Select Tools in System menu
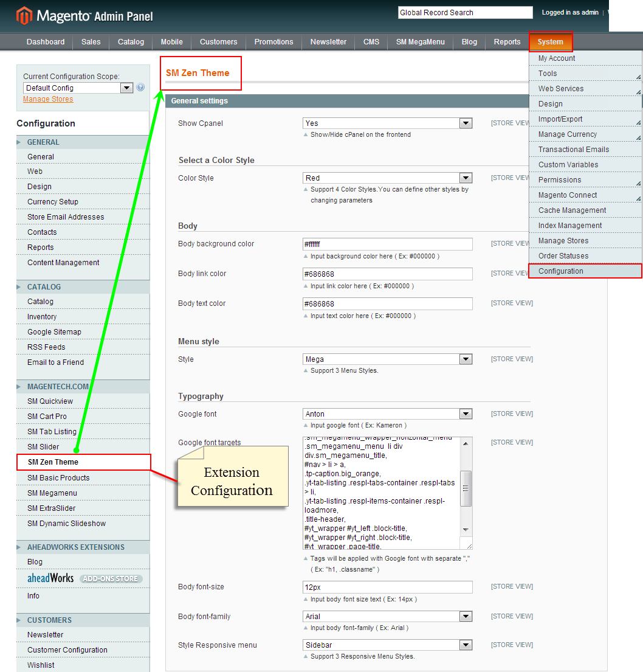The height and width of the screenshot is (672, 643). pos(585,74)
